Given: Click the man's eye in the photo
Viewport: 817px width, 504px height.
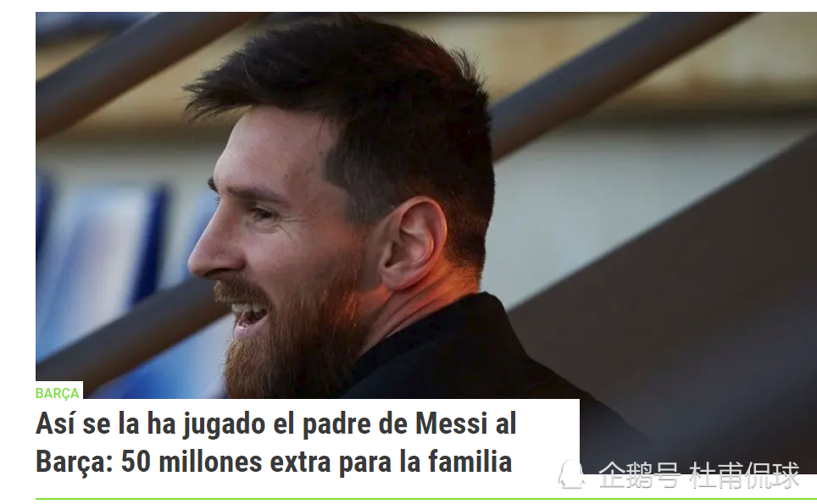Looking at the screenshot, I should [260, 213].
